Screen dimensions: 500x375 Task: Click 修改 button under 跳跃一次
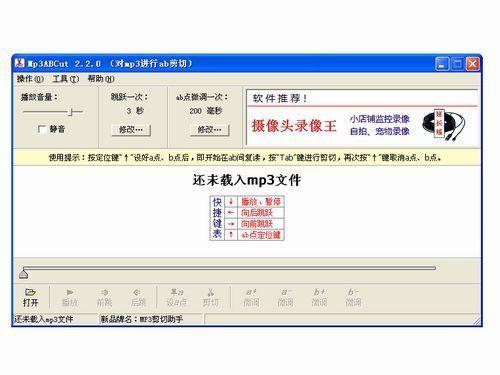click(131, 130)
